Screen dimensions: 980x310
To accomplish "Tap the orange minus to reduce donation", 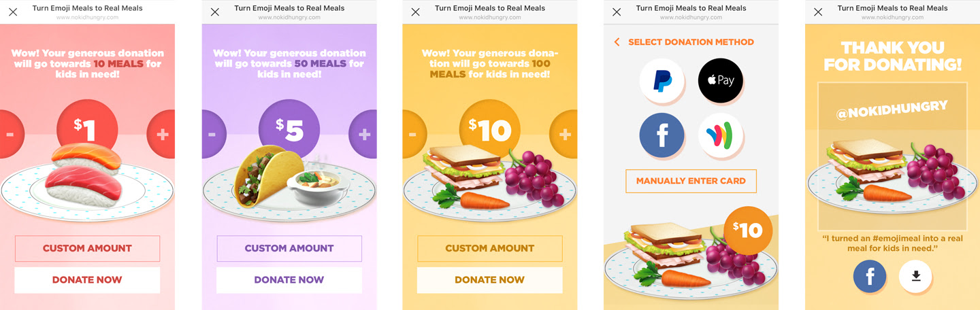I will 412,135.
